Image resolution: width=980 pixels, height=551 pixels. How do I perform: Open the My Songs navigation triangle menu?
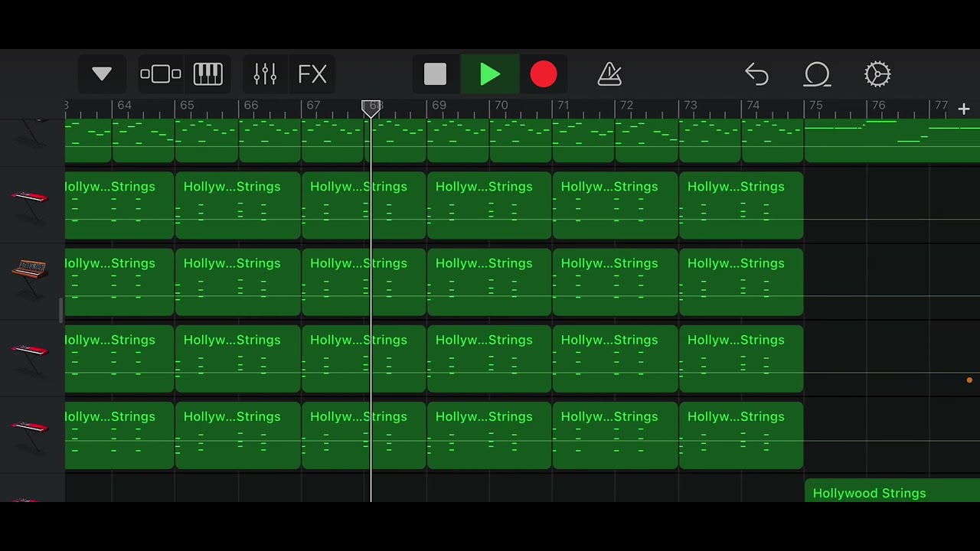point(102,74)
